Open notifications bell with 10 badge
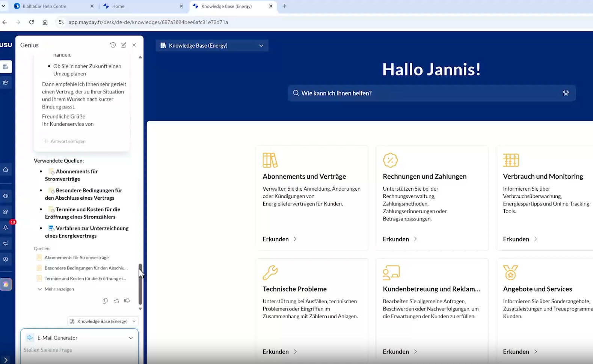This screenshot has height=364, width=593. tap(6, 228)
